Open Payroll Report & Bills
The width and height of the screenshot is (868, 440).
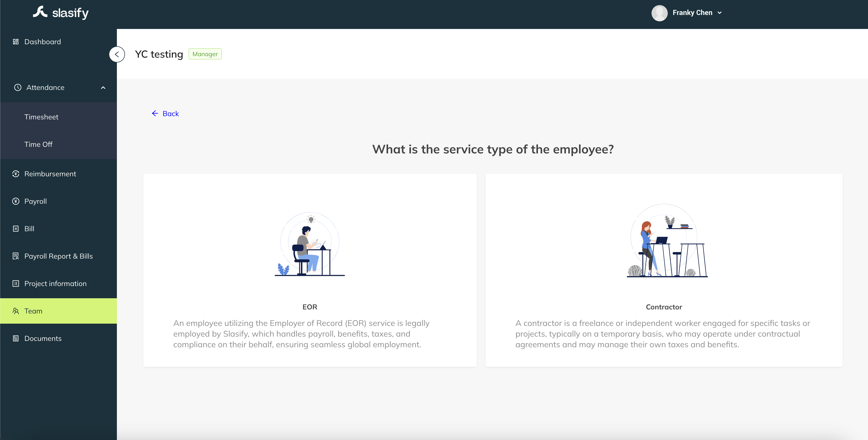click(59, 256)
